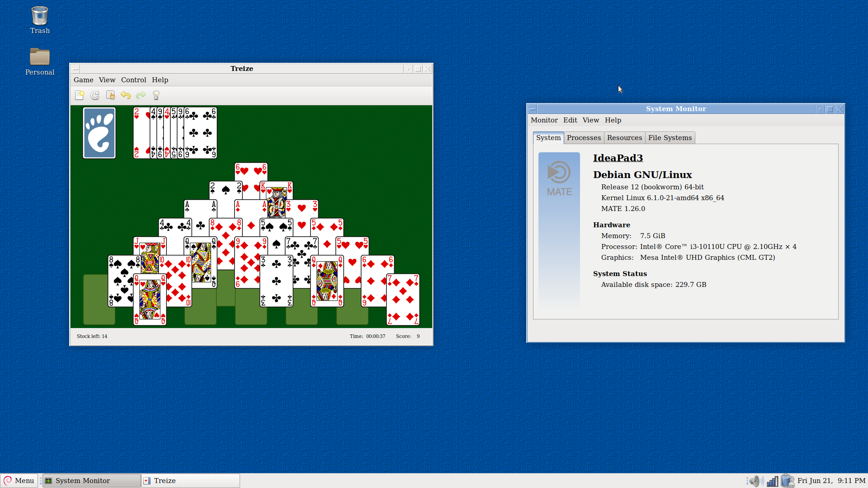Select Treize from the taskbar
The width and height of the screenshot is (868, 488).
tap(190, 480)
